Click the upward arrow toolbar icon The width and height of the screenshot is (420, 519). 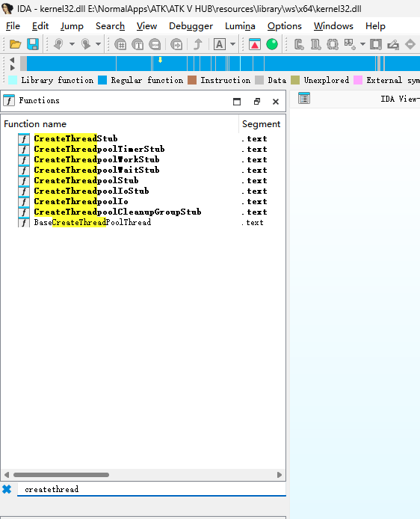(198, 44)
